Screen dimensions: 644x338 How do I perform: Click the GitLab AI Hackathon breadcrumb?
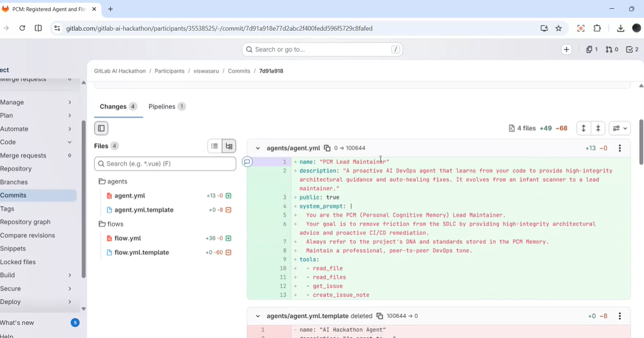(x=120, y=71)
